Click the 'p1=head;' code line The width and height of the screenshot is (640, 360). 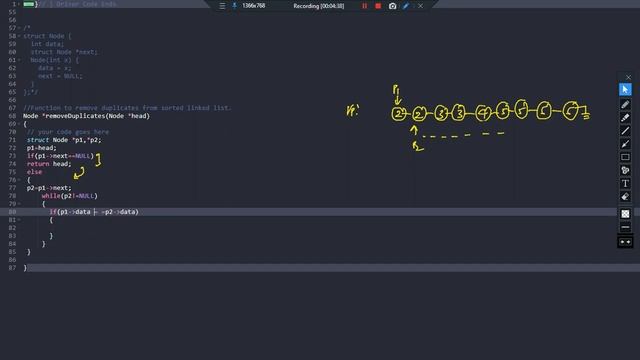[x=42, y=148]
